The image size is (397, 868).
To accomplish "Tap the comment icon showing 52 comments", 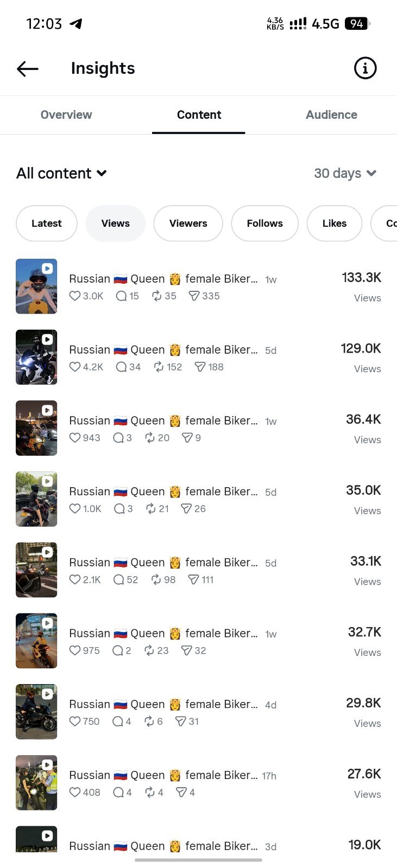I will [119, 580].
